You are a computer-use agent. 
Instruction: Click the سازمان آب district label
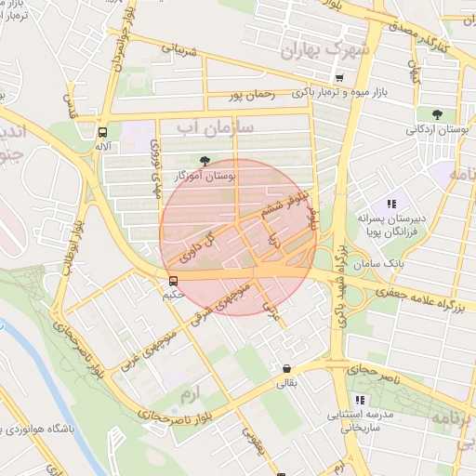click(215, 128)
